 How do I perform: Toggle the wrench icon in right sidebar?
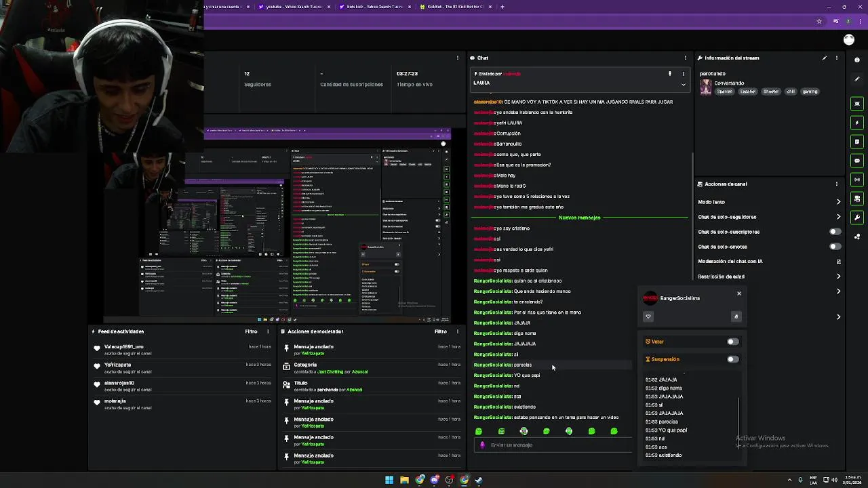click(x=857, y=218)
